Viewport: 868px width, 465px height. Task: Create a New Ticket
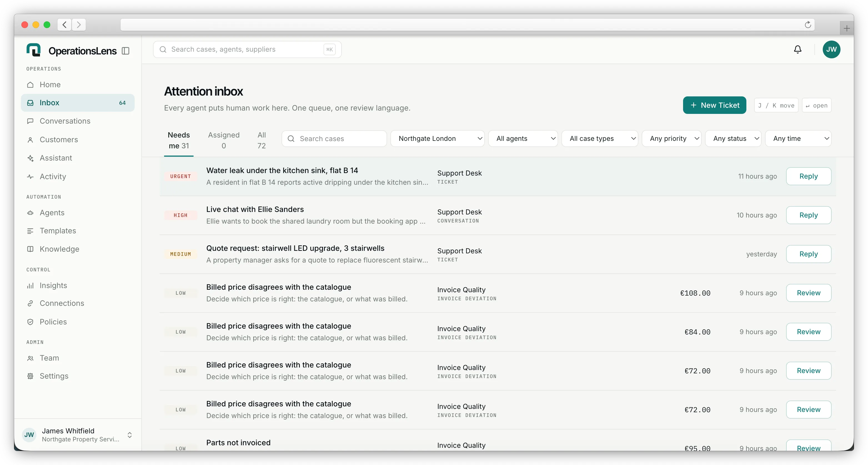[x=714, y=105]
